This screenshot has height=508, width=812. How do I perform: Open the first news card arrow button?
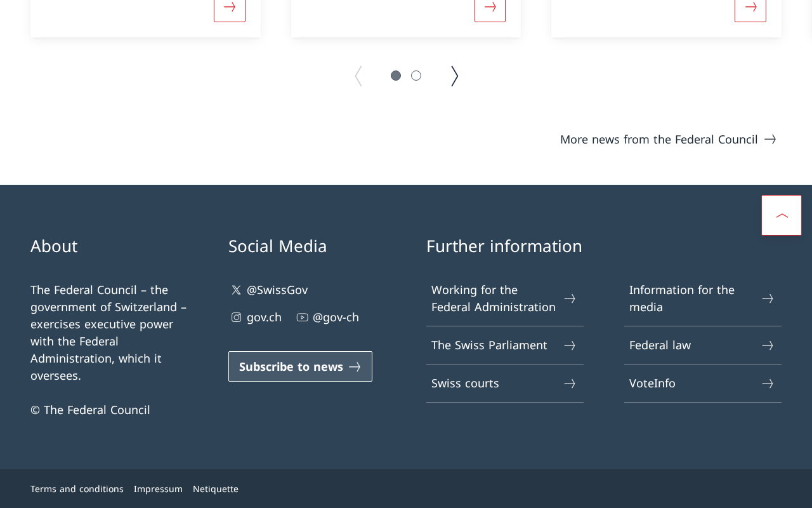pos(230,10)
